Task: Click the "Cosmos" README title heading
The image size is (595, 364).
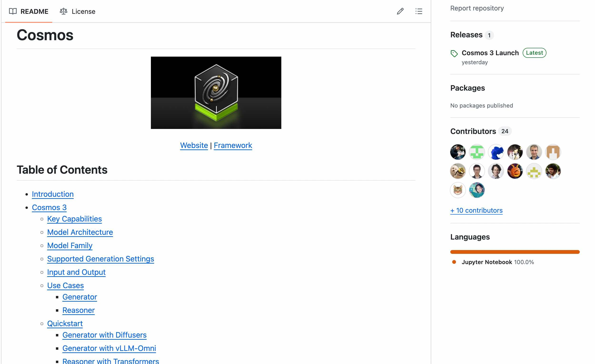Action: pos(45,35)
